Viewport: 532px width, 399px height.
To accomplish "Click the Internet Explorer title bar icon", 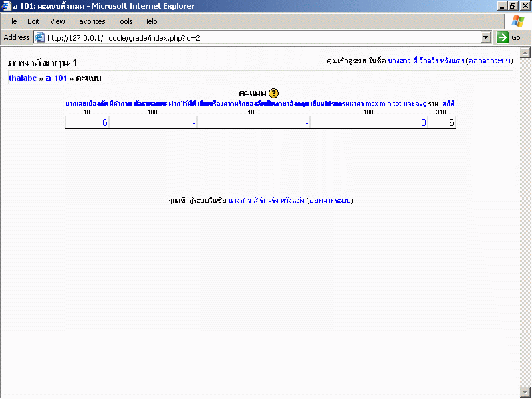I will coord(6,6).
